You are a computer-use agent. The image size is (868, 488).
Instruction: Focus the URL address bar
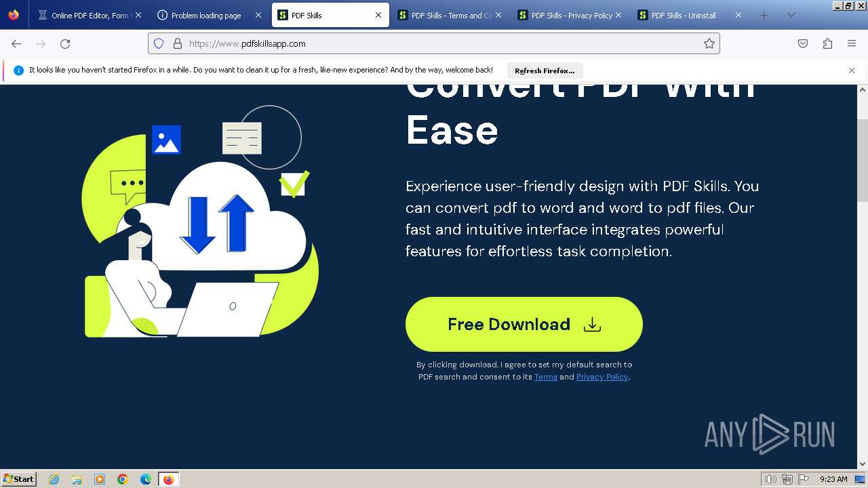click(x=434, y=43)
